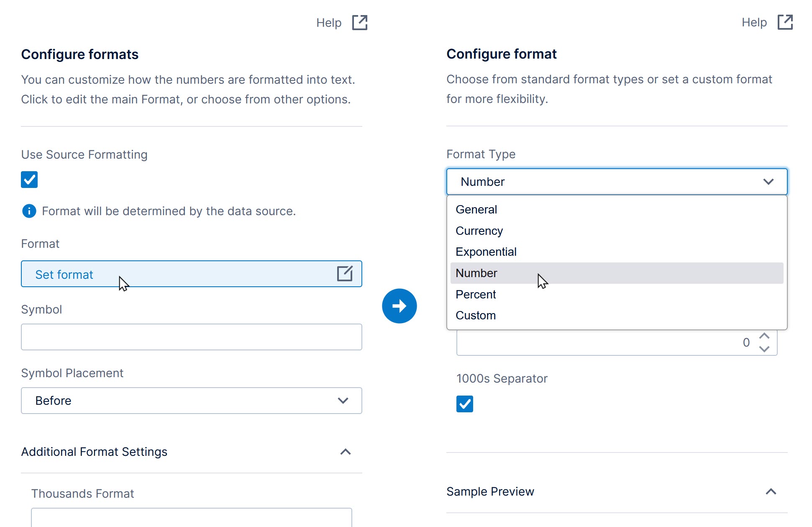Click the blue right arrow circle
This screenshot has width=812, height=527.
(x=399, y=306)
